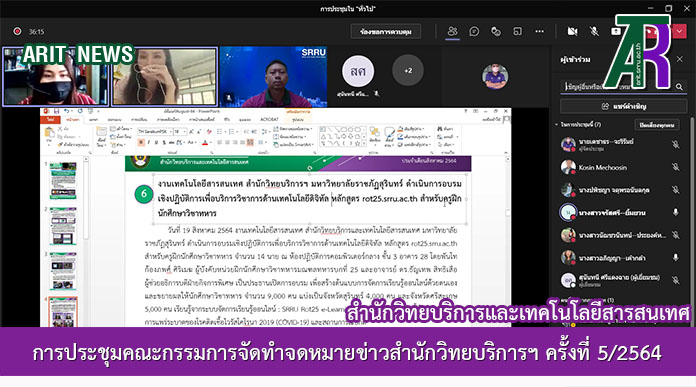
Task: Toggle the microphone mute button in toolbar
Action: click(x=594, y=31)
